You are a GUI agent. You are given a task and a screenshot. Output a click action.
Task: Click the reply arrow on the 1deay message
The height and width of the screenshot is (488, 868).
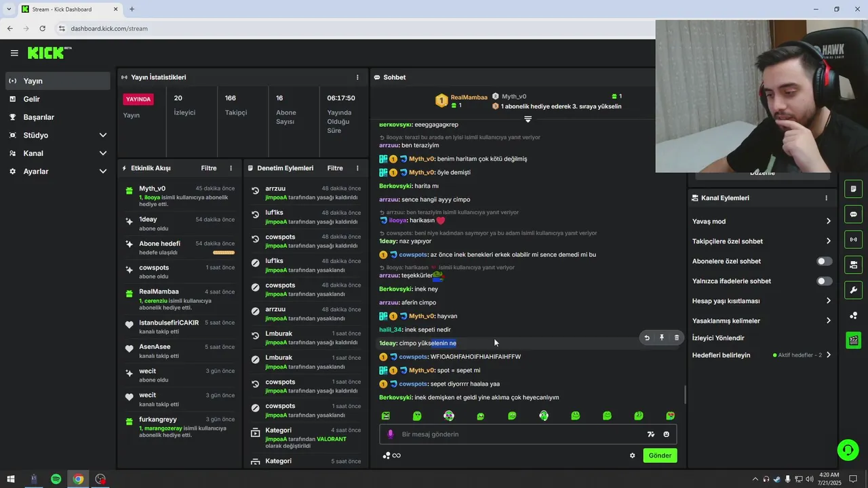tap(647, 338)
